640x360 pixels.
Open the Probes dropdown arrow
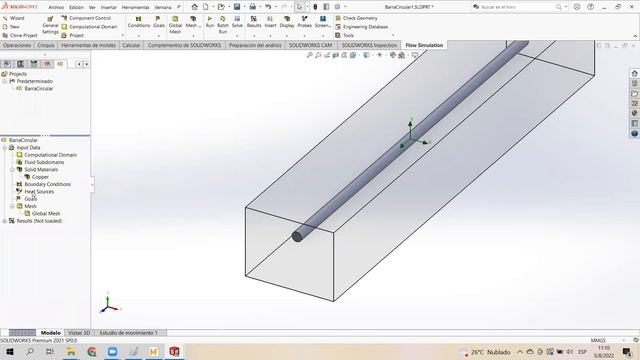coord(304,36)
